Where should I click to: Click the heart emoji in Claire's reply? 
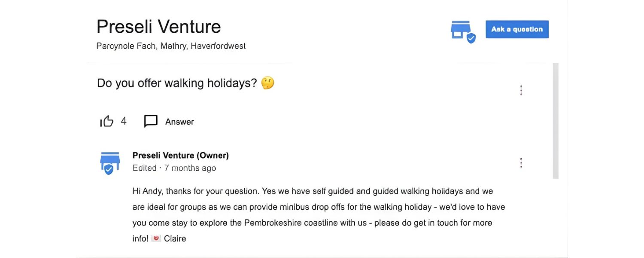click(x=156, y=238)
